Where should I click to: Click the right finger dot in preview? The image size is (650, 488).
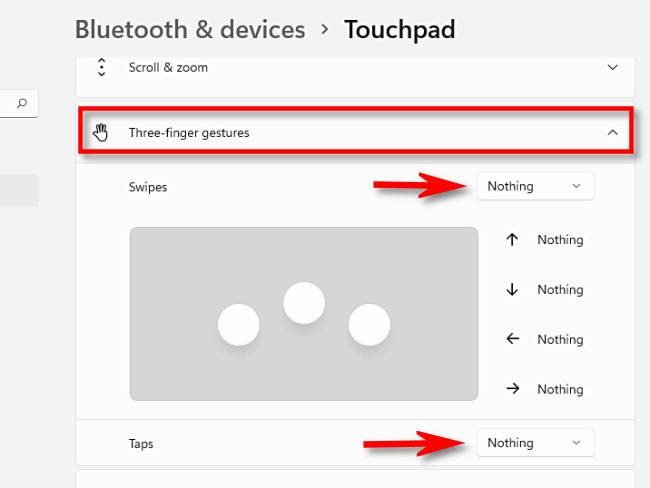coord(369,325)
